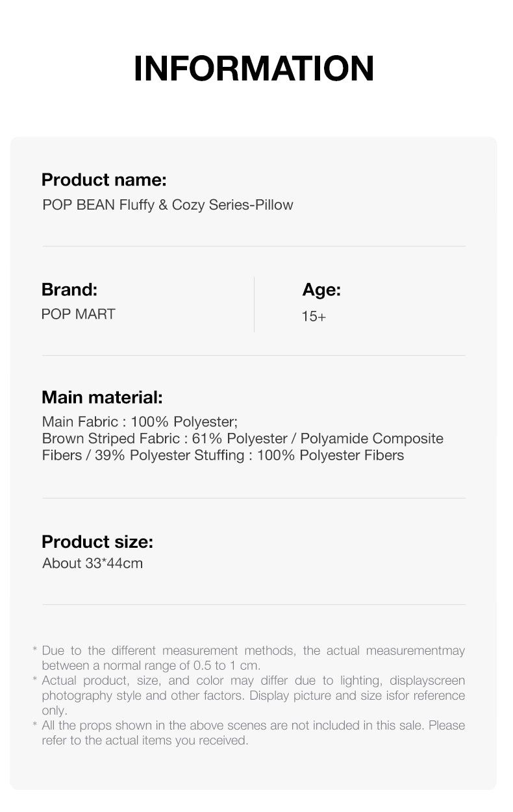The height and width of the screenshot is (812, 513).
Task: Select POP BEAN Fluffy & Cozy Series-Pillow text
Action: (x=168, y=205)
